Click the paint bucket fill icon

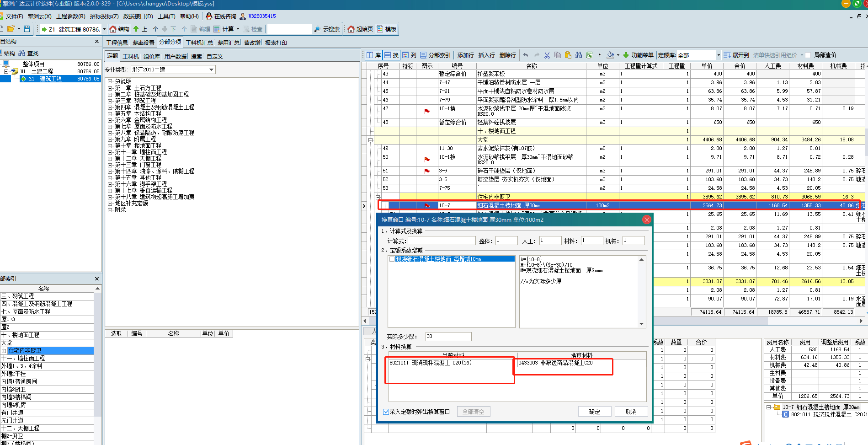click(610, 55)
